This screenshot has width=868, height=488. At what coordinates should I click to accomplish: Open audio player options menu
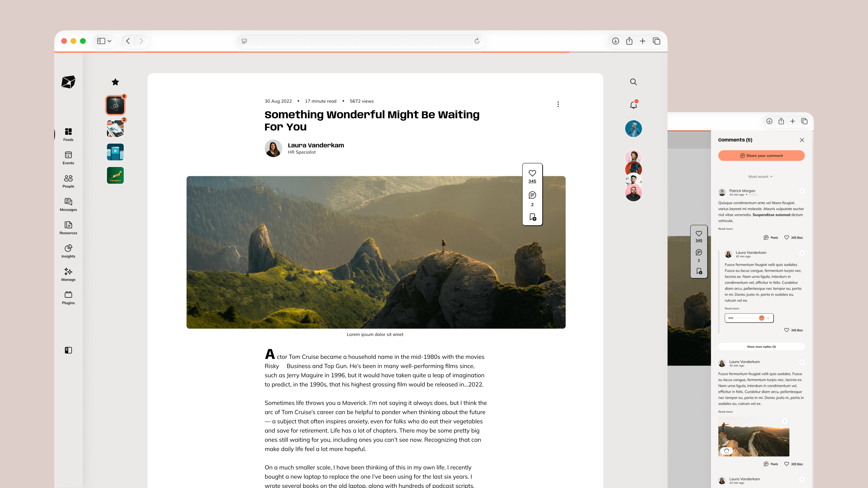[768, 318]
